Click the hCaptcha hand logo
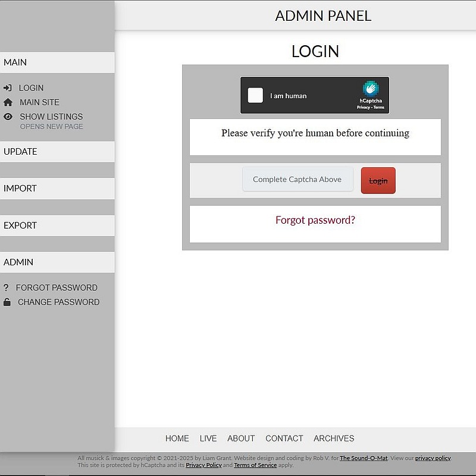The height and width of the screenshot is (476, 476). pyautogui.click(x=370, y=88)
